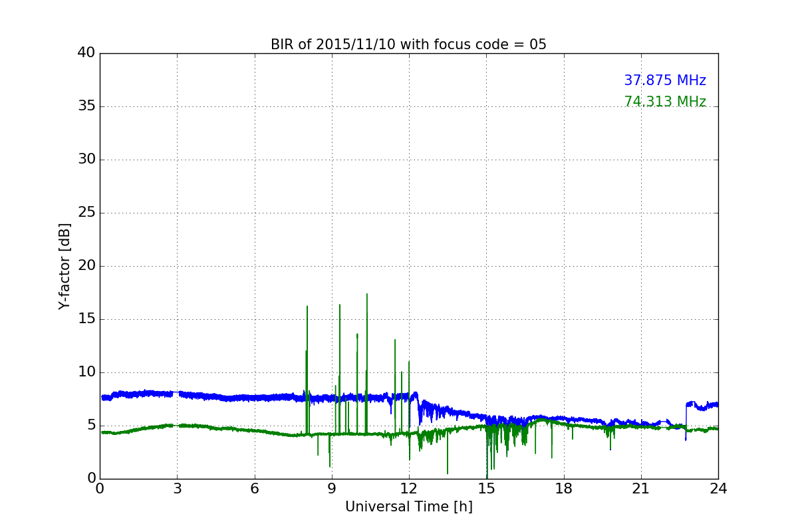This screenshot has width=798, height=532.
Task: Select the green '74.313 MHz' legend label
Action: [665, 102]
